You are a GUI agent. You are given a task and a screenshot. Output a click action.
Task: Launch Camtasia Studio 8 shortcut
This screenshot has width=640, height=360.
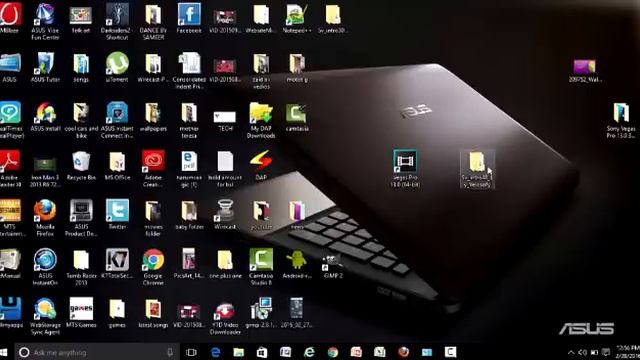click(261, 267)
